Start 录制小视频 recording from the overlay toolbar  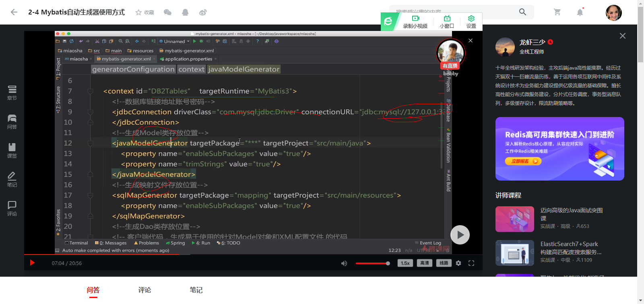point(415,22)
